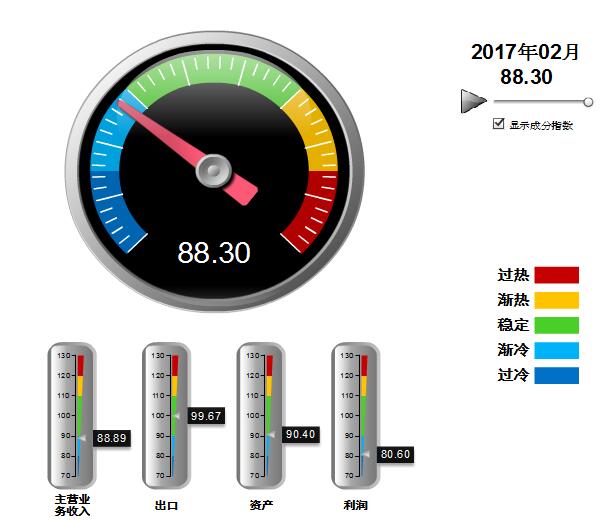Screen dimensions: 610x524
Task: Click the 渐热 yellow color swatch
Action: pyautogui.click(x=556, y=300)
